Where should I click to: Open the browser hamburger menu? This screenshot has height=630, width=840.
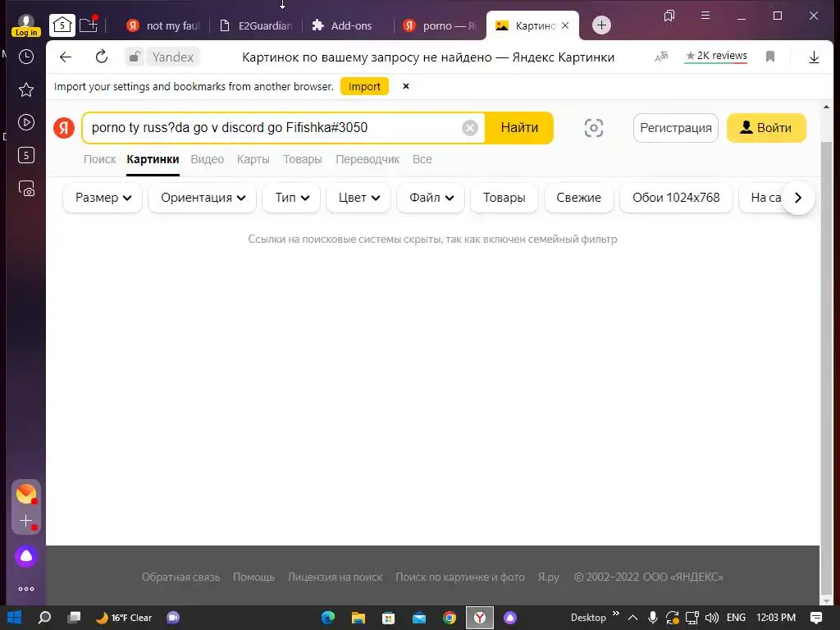(x=705, y=16)
